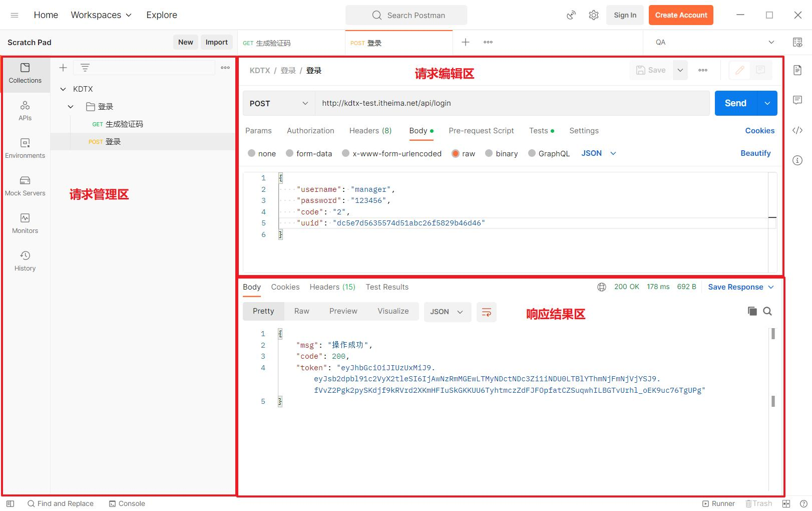Click the Send button
Screen dimensions: 812x511
tap(736, 103)
